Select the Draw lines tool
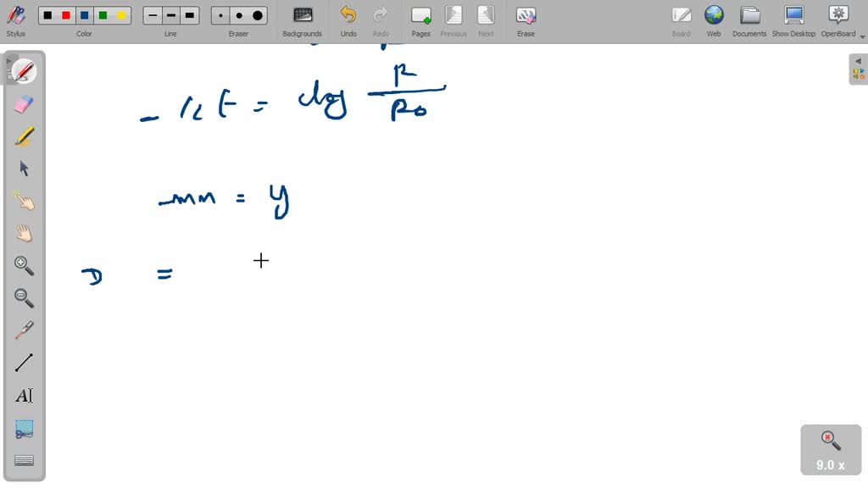Viewport: 868px width, 488px height. tap(24, 363)
